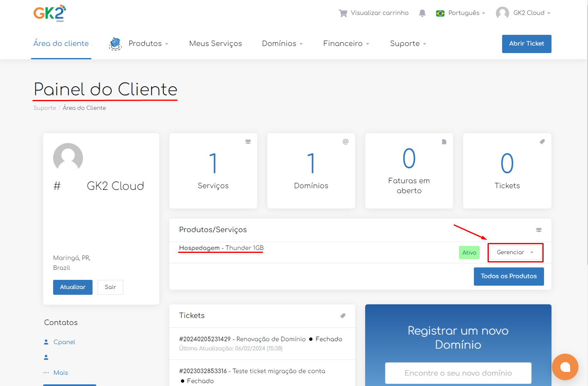
Task: Focus the new domain search field
Action: pyautogui.click(x=458, y=373)
